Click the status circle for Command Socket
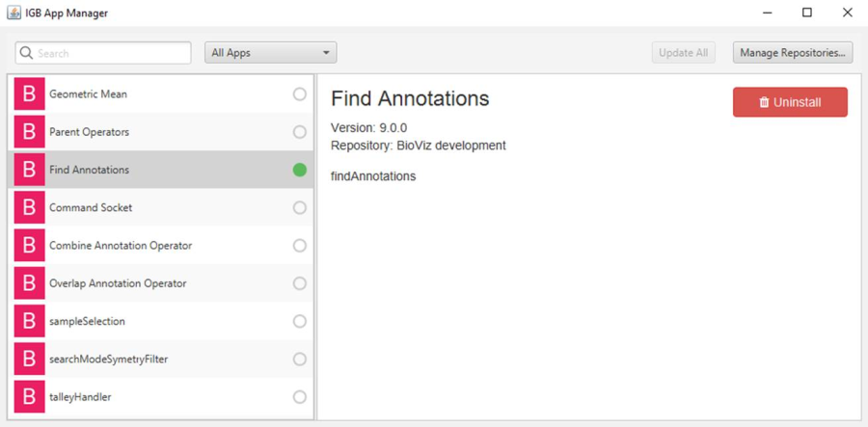This screenshot has height=427, width=868. point(300,207)
